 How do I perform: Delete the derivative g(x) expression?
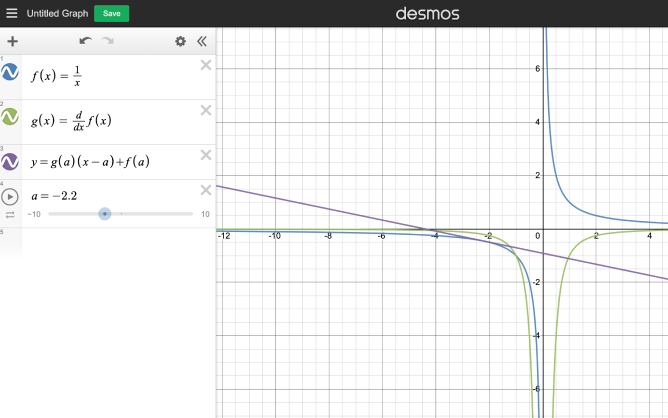(206, 110)
